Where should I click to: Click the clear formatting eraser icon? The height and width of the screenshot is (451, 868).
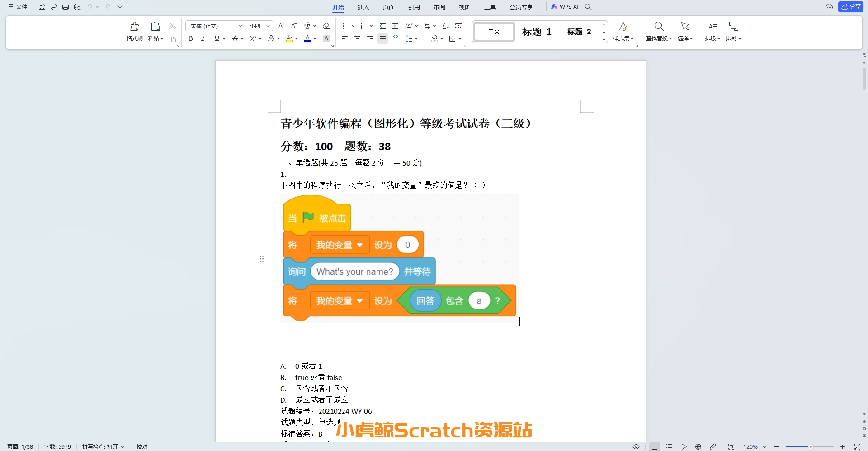click(326, 26)
